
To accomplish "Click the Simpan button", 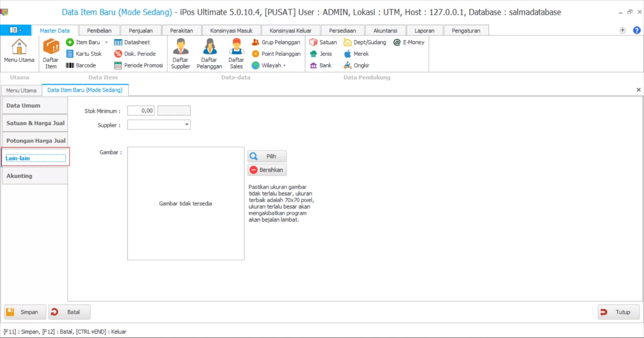I will tap(25, 312).
